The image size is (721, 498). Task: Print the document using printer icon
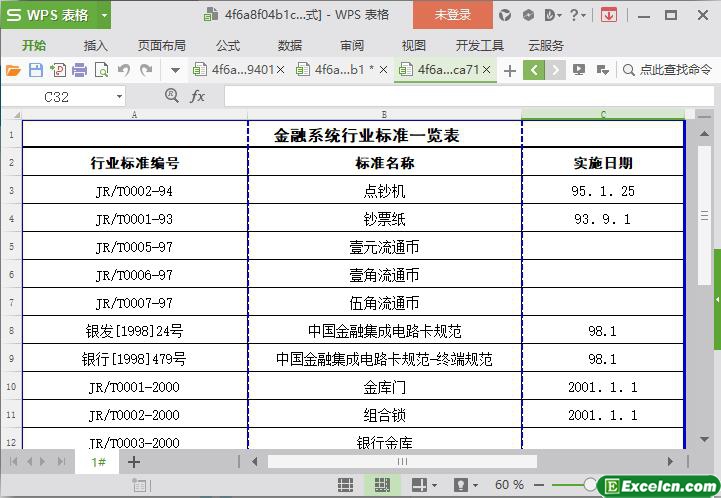(79, 70)
